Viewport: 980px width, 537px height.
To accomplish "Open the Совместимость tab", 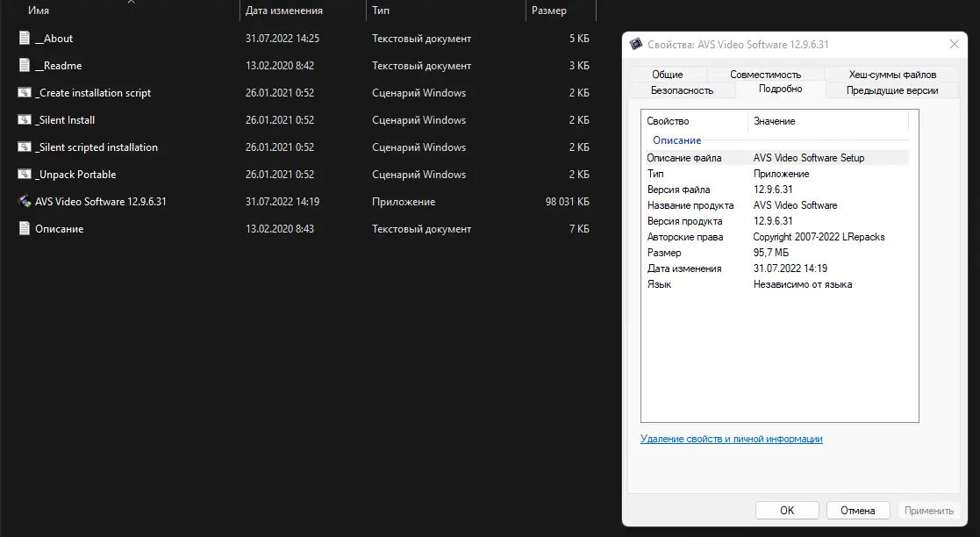I will [765, 75].
